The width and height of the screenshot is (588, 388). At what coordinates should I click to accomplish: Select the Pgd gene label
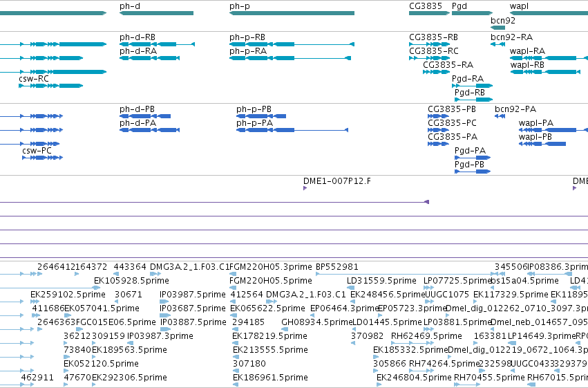[x=459, y=6]
